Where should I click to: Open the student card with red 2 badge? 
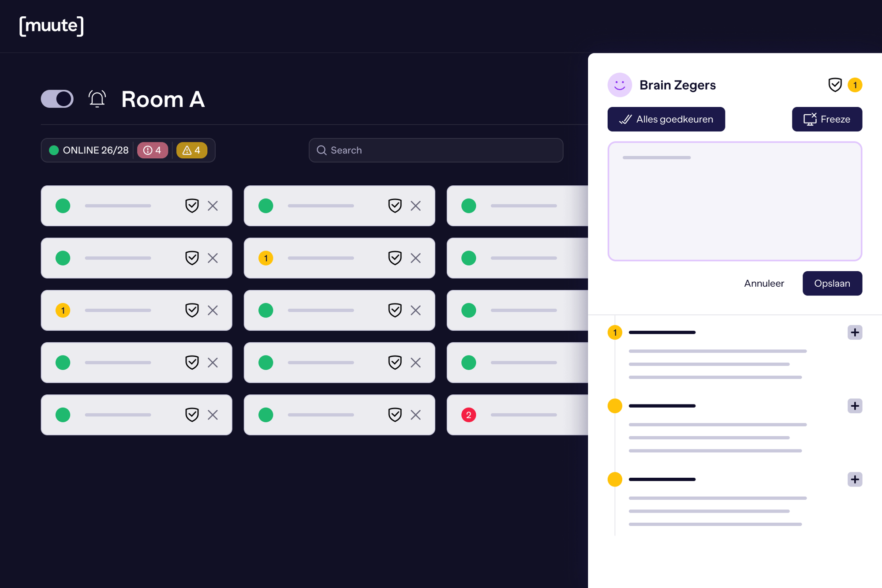pyautogui.click(x=517, y=415)
